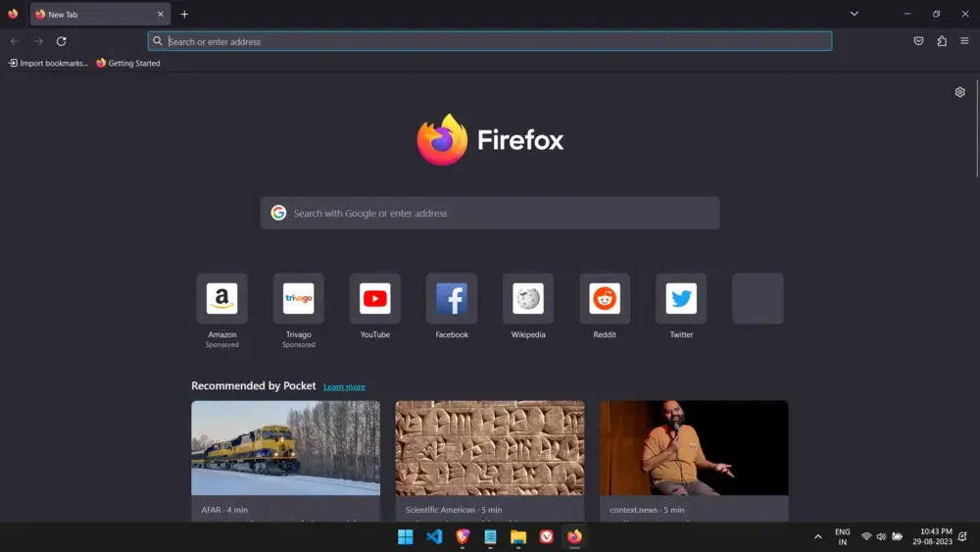Open the Amazon sponsored shortcut tile
The image size is (980, 552).
(x=221, y=298)
